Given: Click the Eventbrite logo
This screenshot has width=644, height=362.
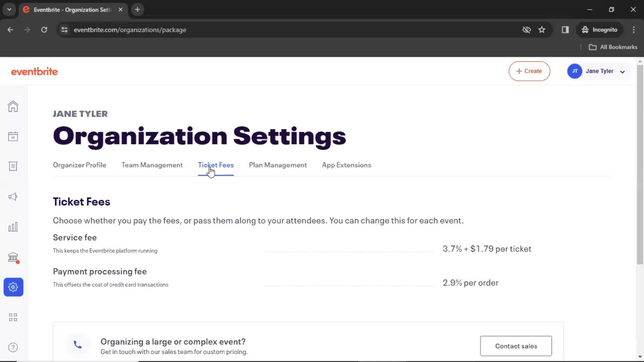Looking at the screenshot, I should (34, 71).
